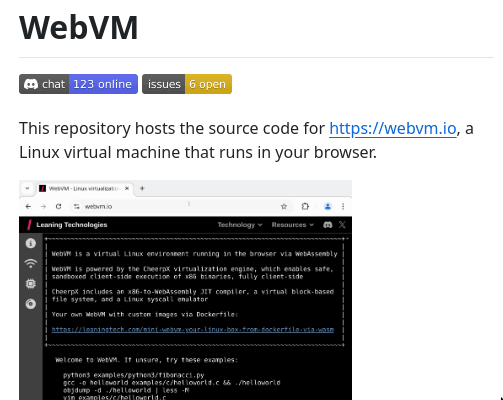Image resolution: width=503 pixels, height=400 pixels.
Task: Open the extensions puzzle icon
Action: pyautogui.click(x=305, y=206)
